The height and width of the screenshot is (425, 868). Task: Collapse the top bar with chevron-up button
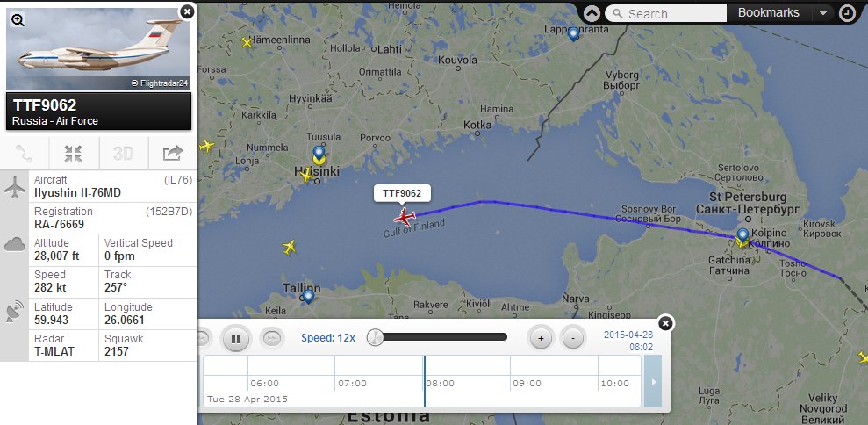pyautogui.click(x=592, y=13)
